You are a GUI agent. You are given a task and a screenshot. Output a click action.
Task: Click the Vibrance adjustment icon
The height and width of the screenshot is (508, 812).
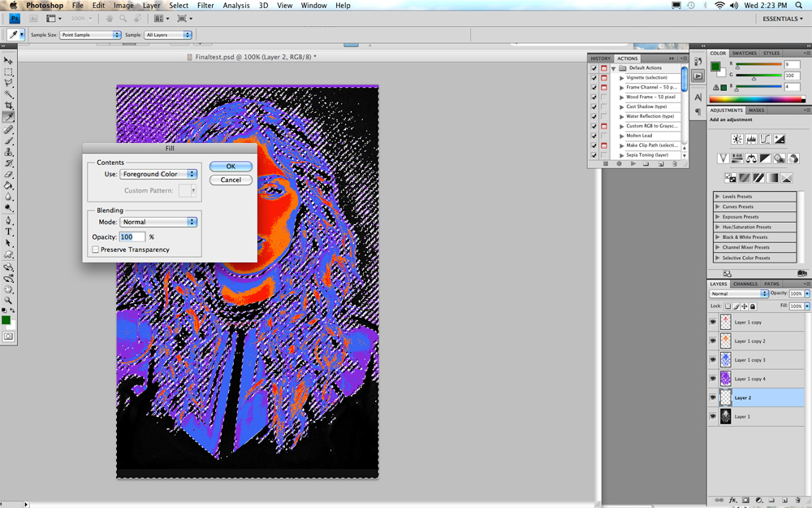pos(723,158)
